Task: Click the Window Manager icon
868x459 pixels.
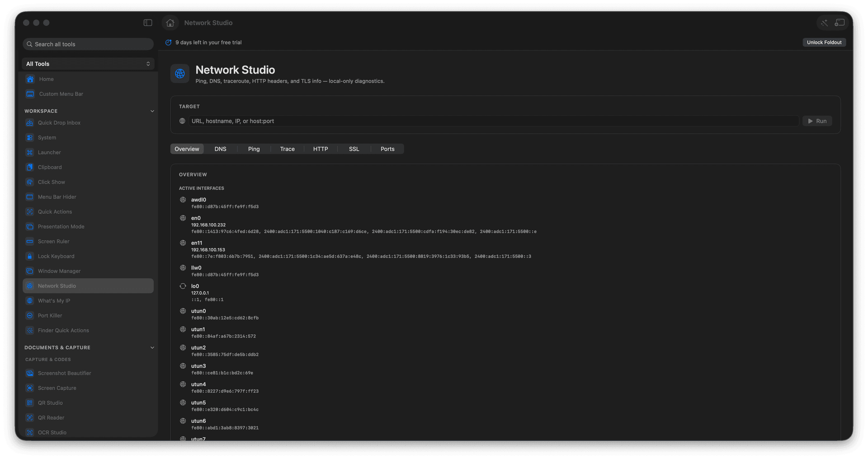Action: [x=30, y=271]
